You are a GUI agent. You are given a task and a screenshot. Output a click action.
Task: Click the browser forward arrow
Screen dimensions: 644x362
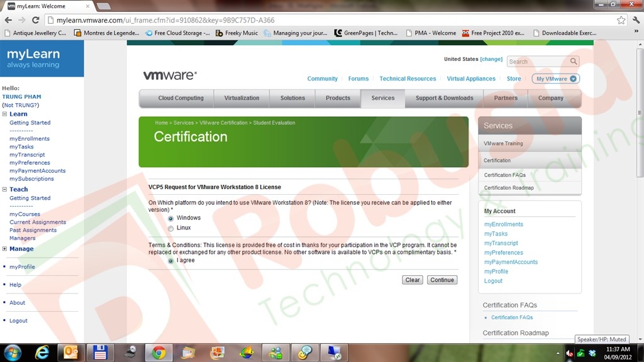[22, 20]
